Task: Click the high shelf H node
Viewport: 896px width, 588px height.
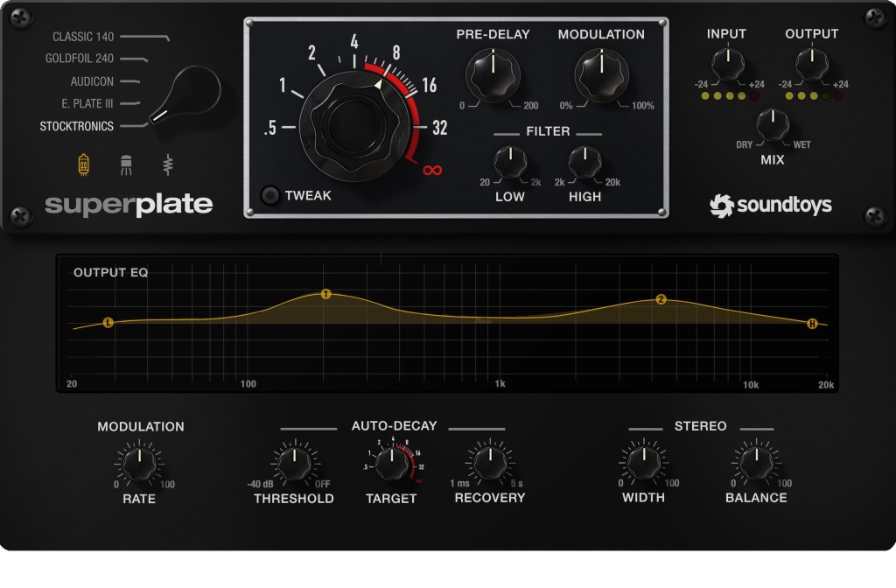Action: 812,324
